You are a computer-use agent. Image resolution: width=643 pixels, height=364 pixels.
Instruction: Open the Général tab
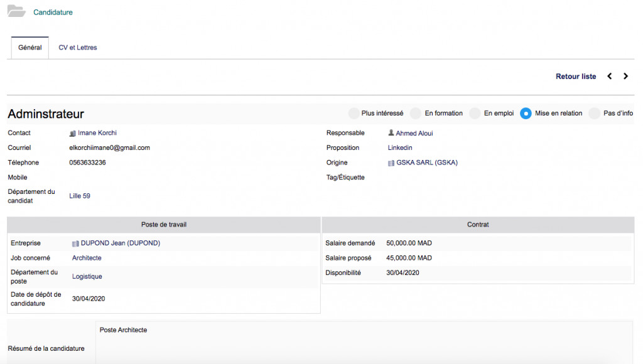click(x=30, y=48)
